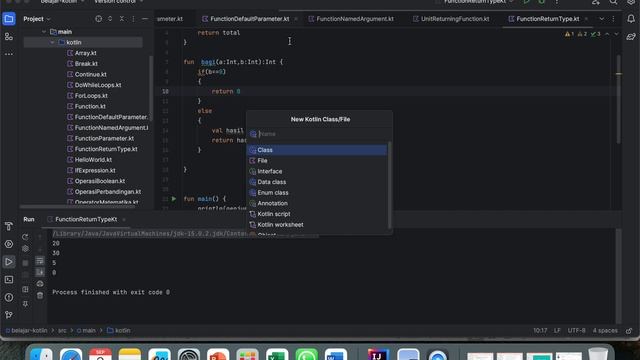Click the LF line separator widget
This screenshot has height=360, width=640.
pyautogui.click(x=557, y=331)
